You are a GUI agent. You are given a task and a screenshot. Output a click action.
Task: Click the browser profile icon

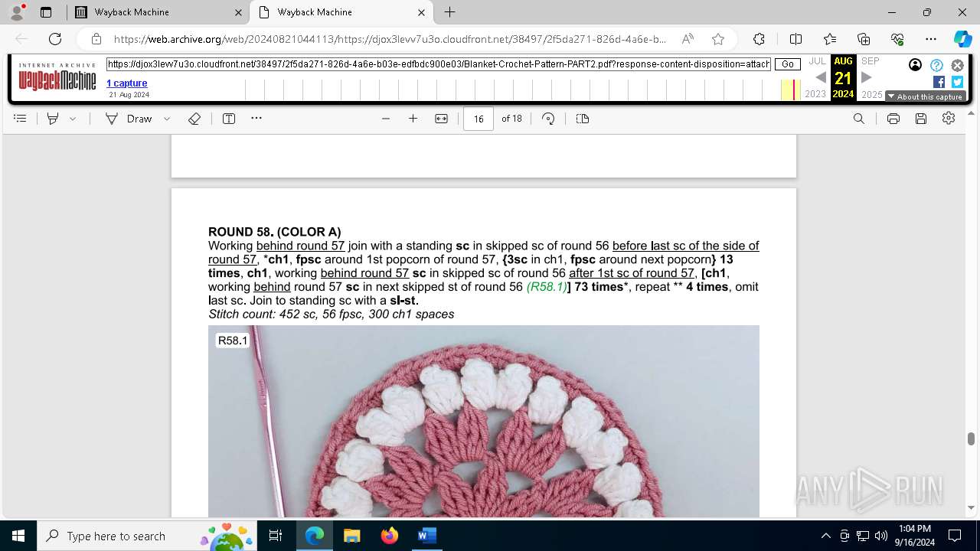(x=17, y=12)
